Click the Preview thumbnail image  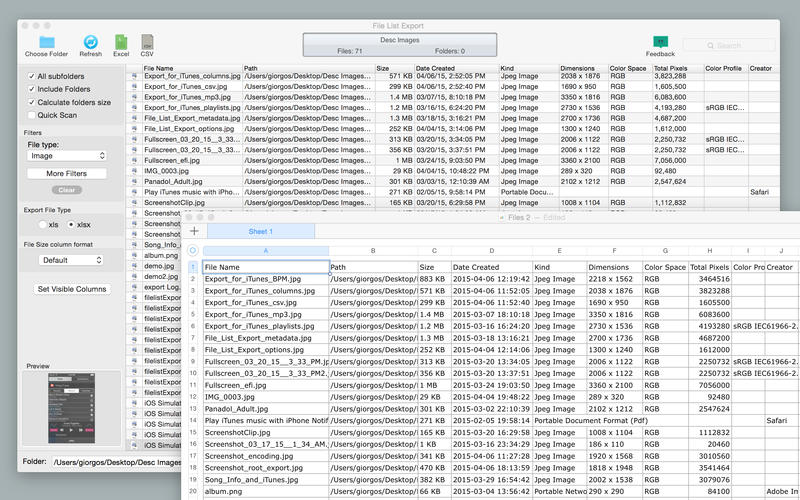click(71, 407)
